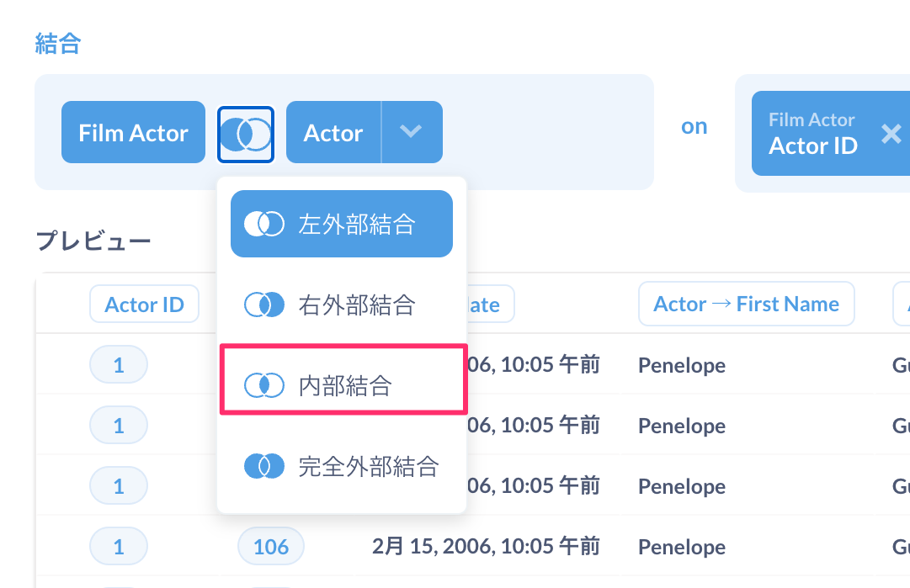Expand the Actor table chevron dropdown

pyautogui.click(x=411, y=132)
